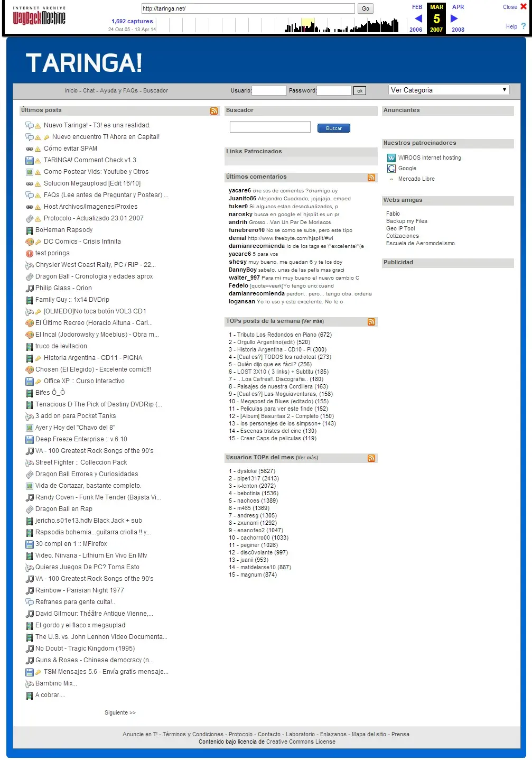Open commenter Juanito86 link
The image size is (532, 760).
click(242, 199)
